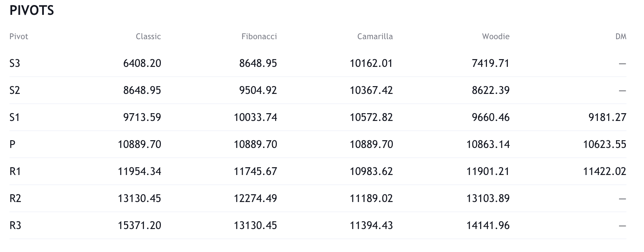Click the Classic column header
This screenshot has width=644, height=252.
(x=148, y=36)
